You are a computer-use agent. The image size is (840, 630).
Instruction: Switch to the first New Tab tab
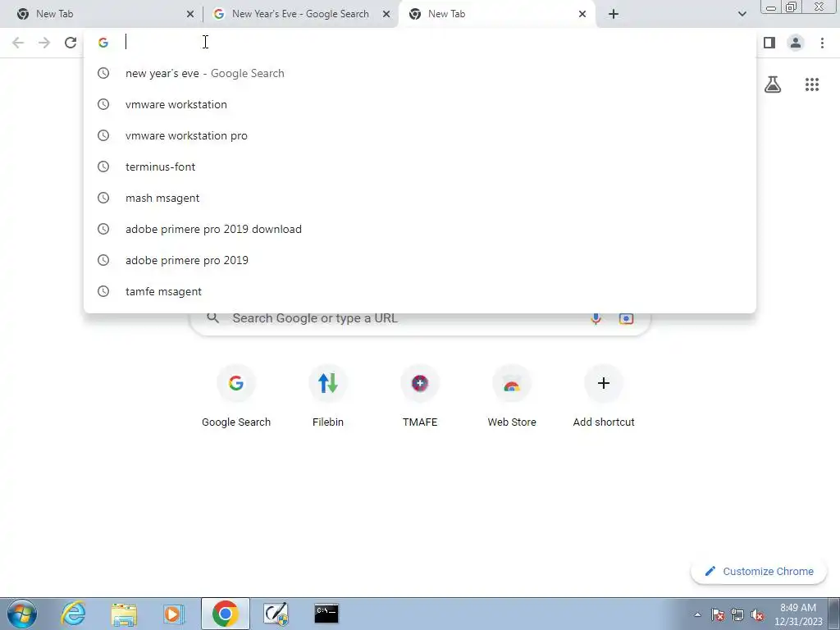101,14
